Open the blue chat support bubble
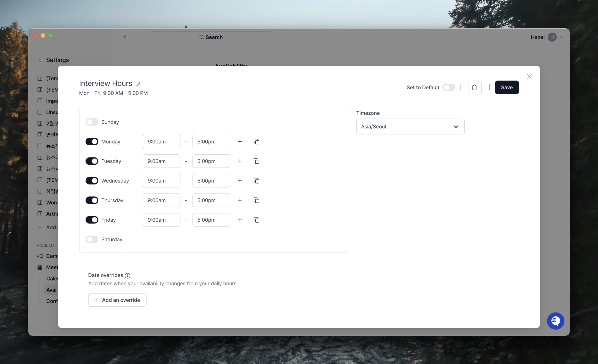Viewport: 598px width, 364px height. 555,321
